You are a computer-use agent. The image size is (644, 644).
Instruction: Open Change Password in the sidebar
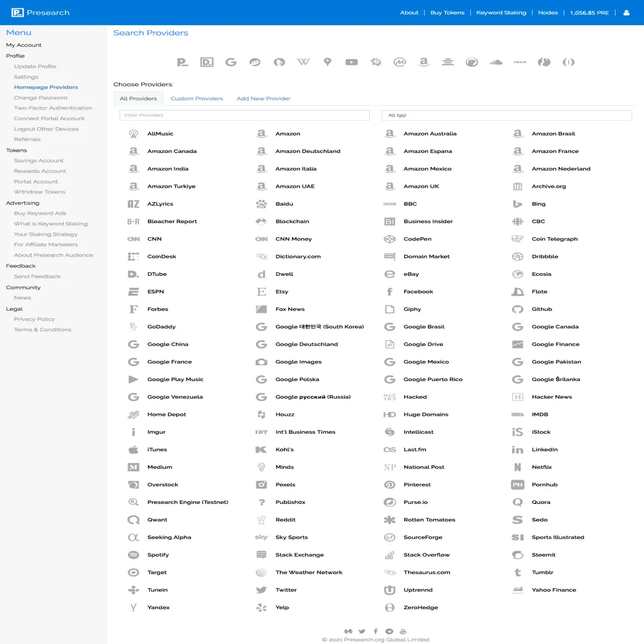(x=41, y=98)
